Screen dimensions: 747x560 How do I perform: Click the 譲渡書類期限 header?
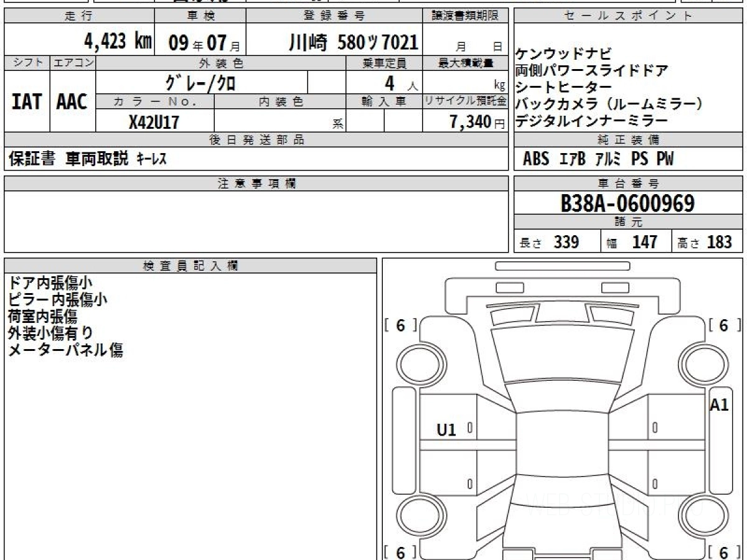click(466, 16)
